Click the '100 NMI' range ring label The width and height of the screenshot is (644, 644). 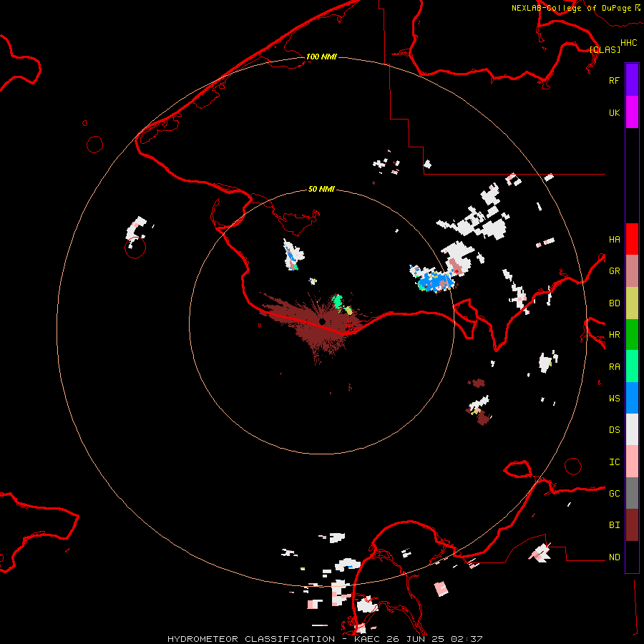(x=321, y=57)
